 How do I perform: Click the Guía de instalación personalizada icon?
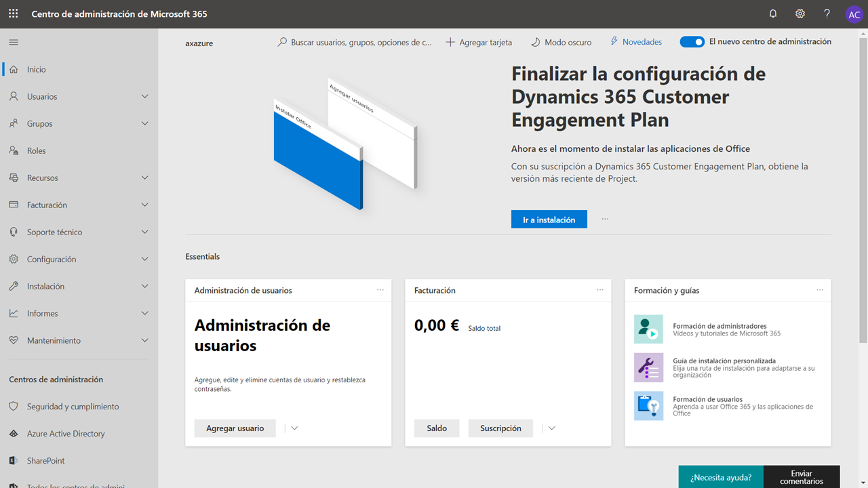click(x=648, y=367)
